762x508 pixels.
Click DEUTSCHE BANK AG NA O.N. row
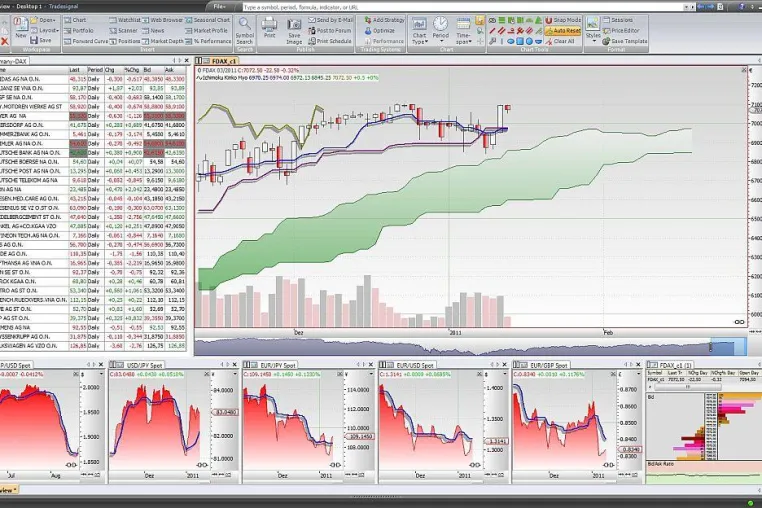[x=93, y=153]
